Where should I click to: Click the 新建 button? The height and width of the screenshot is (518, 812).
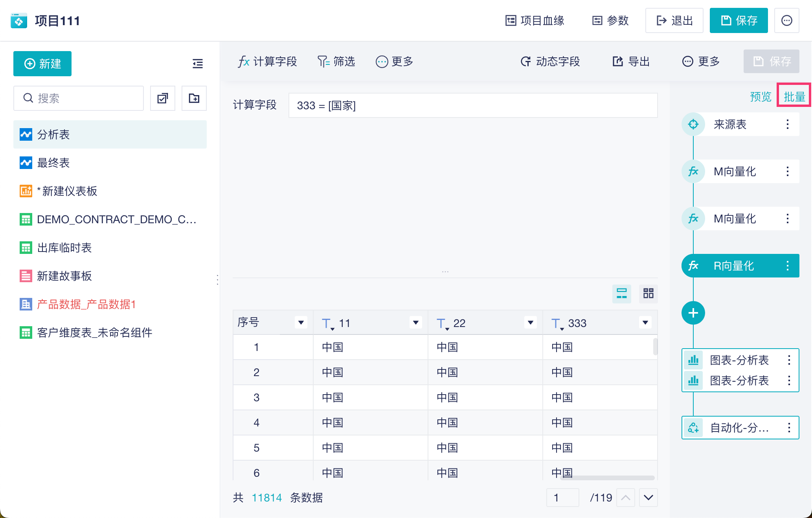pyautogui.click(x=42, y=64)
